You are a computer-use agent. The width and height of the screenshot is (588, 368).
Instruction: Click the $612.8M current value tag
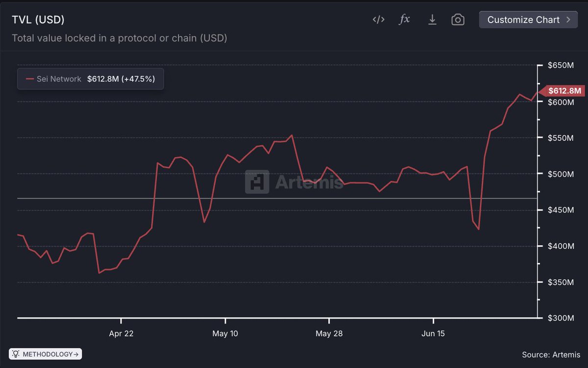[x=561, y=91]
